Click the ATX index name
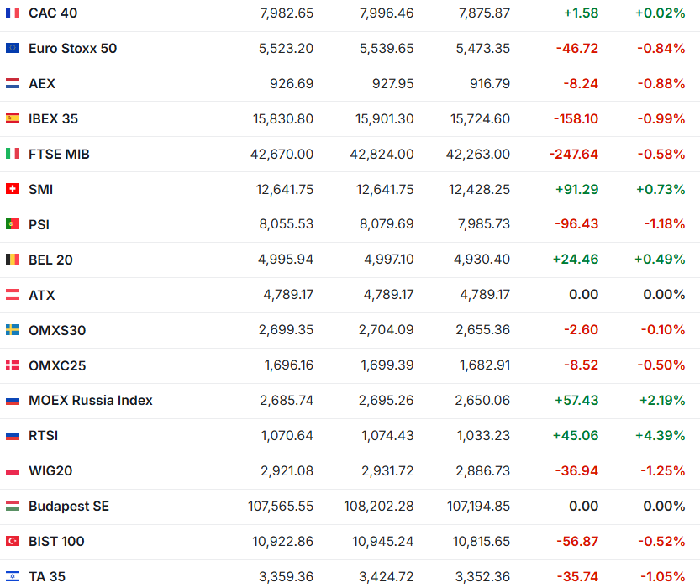 point(42,296)
